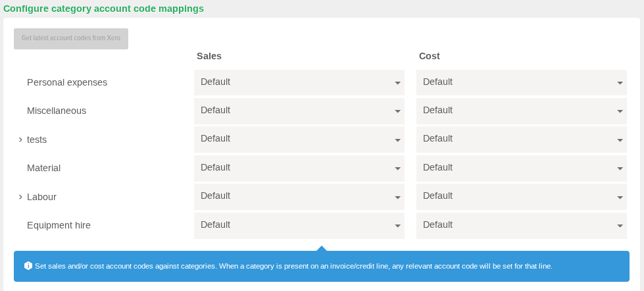Screen dimensions: 644x291
Task: Open Cost dropdown for Labour
Action: (x=521, y=196)
